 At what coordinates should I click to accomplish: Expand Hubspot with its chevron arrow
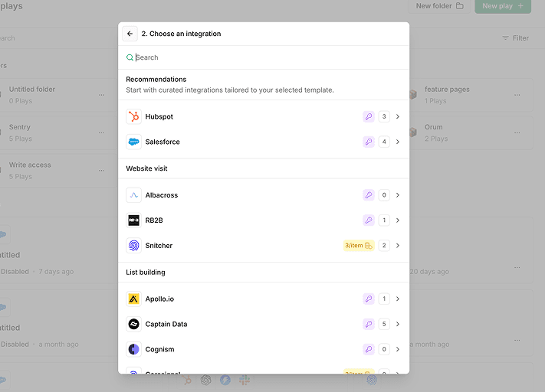coord(398,116)
